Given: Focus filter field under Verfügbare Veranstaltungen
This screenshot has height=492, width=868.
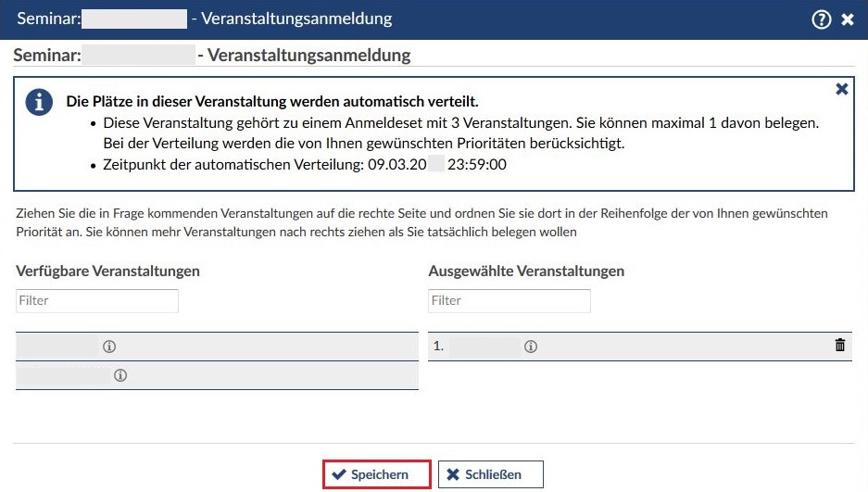Looking at the screenshot, I should pos(97,300).
